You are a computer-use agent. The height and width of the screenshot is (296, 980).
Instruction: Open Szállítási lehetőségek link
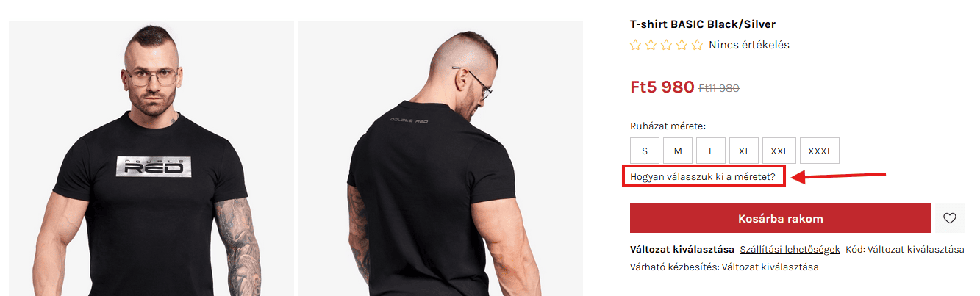click(x=790, y=249)
